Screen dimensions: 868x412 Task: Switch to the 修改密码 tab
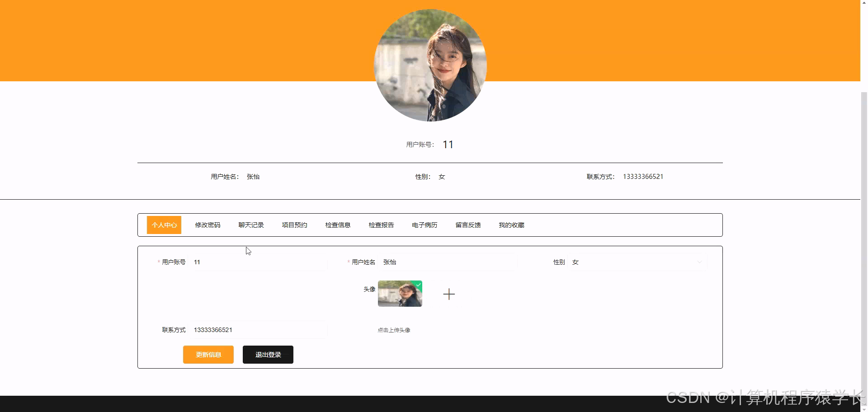tap(208, 225)
